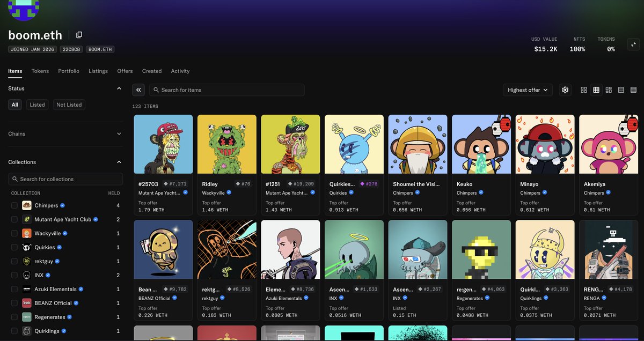Click the Wackyville collection avatar icon
Image resolution: width=644 pixels, height=341 pixels.
pos(27,233)
